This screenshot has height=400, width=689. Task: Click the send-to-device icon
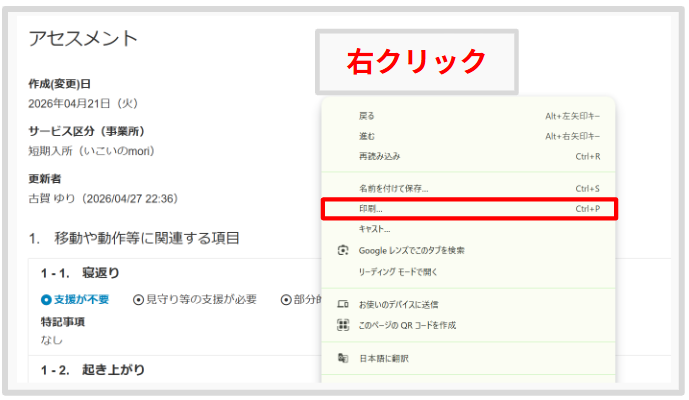point(343,304)
